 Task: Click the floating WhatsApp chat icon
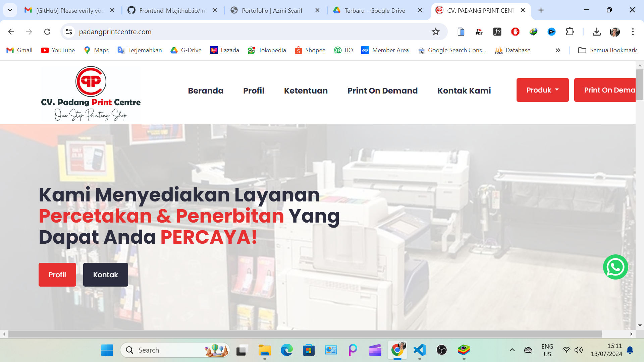(615, 267)
